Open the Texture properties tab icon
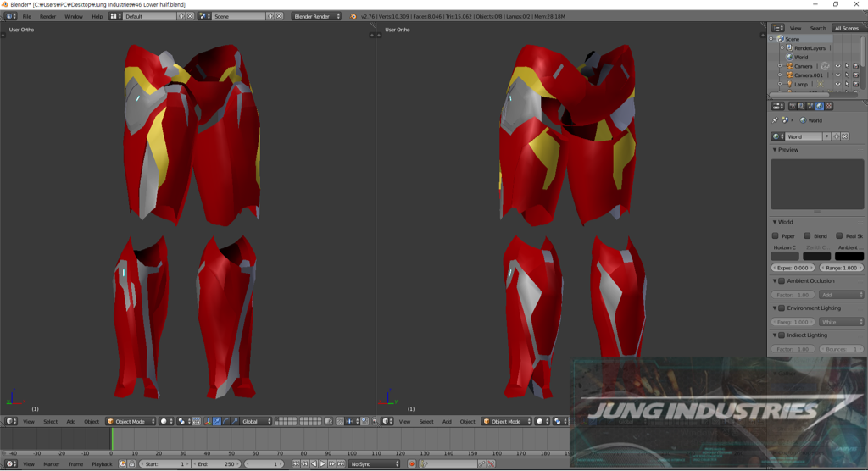Viewport: 868px width, 471px height. [828, 106]
